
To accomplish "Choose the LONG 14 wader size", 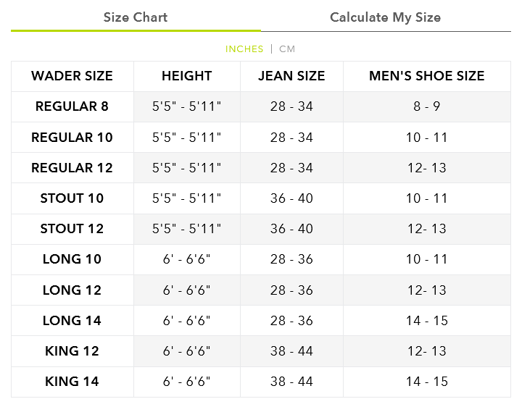I will 72,321.
